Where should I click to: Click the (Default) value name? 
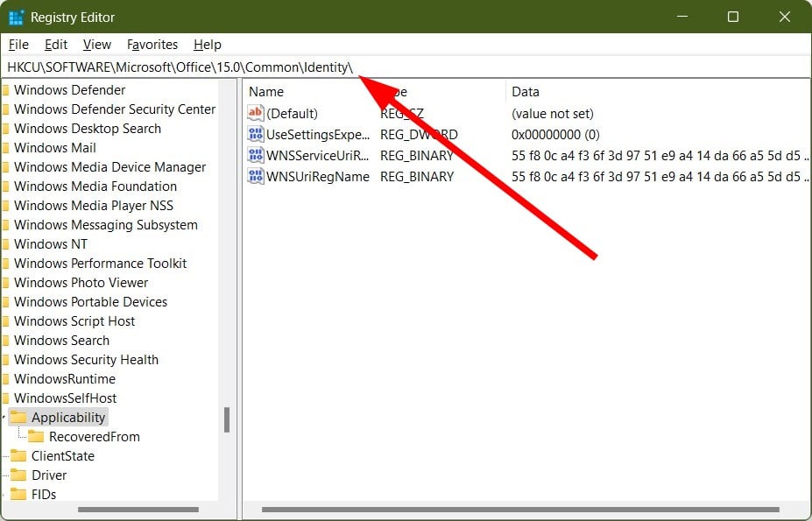pos(292,114)
